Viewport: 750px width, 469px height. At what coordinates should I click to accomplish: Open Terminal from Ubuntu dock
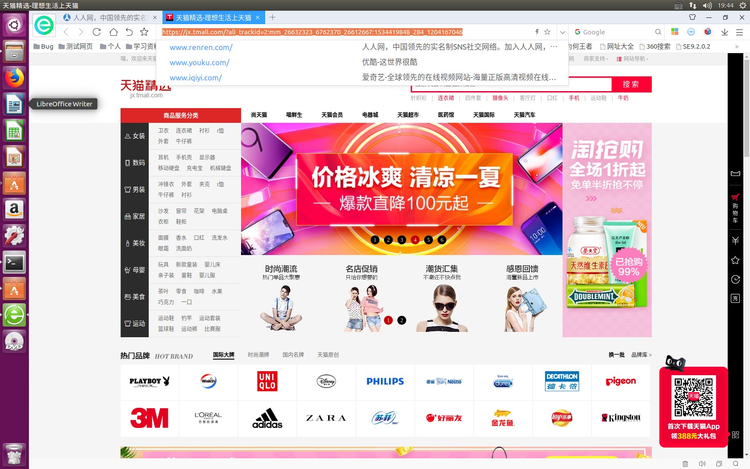click(x=14, y=262)
